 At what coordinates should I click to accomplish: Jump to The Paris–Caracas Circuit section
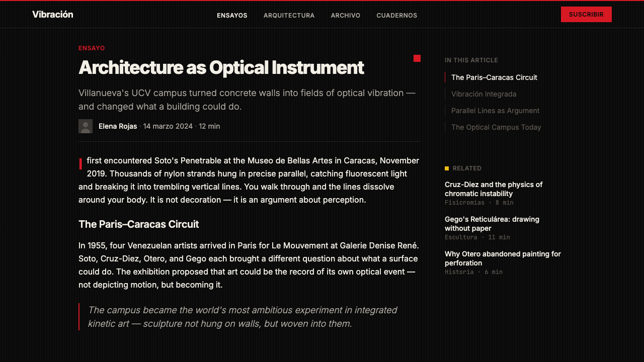pyautogui.click(x=494, y=77)
